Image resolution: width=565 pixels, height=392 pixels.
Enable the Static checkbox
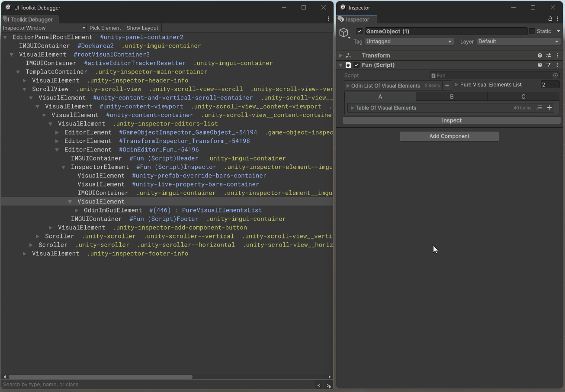click(x=532, y=31)
